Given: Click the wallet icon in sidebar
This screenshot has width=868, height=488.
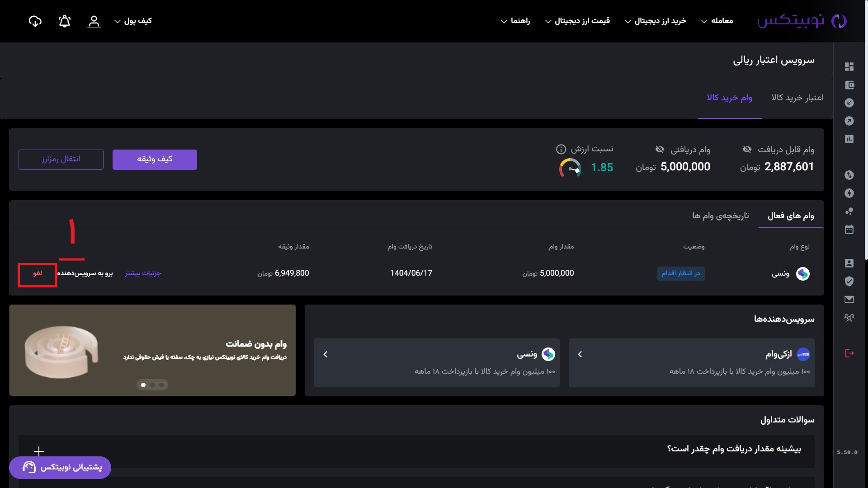Looking at the screenshot, I should pos(849,85).
